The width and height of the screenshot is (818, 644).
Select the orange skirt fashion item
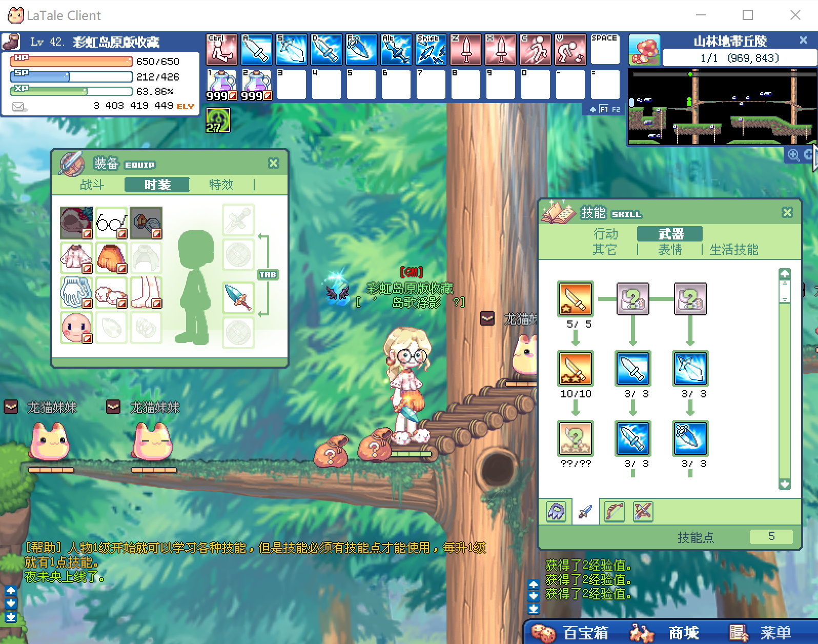[111, 258]
